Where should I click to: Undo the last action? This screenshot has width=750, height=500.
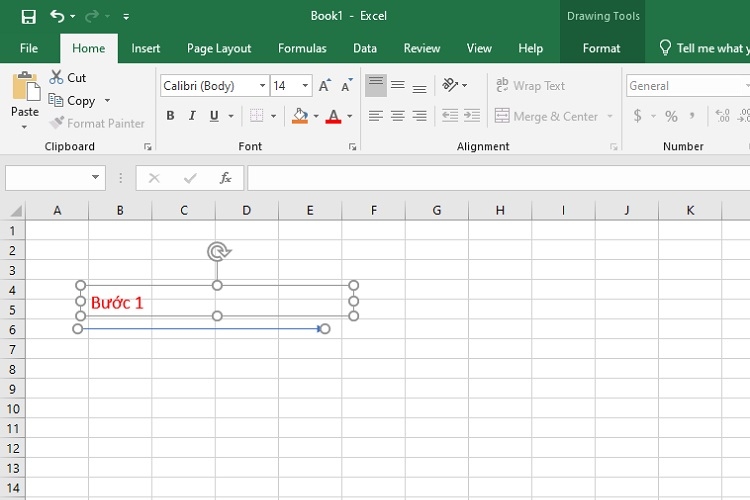(x=57, y=16)
